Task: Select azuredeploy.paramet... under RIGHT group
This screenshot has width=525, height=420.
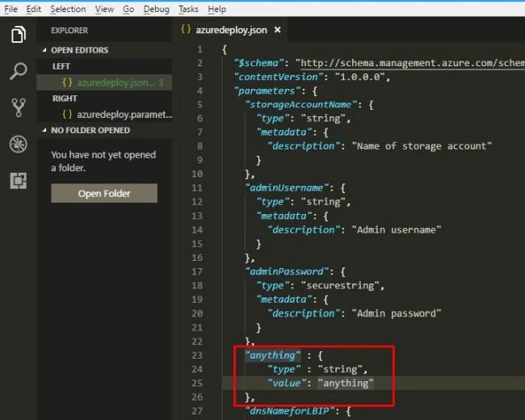Action: coord(104,115)
